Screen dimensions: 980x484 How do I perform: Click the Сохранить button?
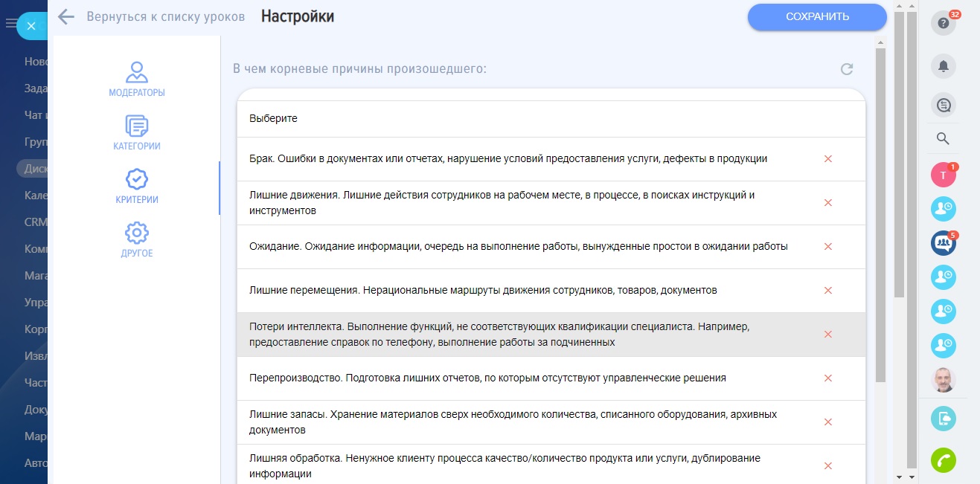click(x=817, y=17)
